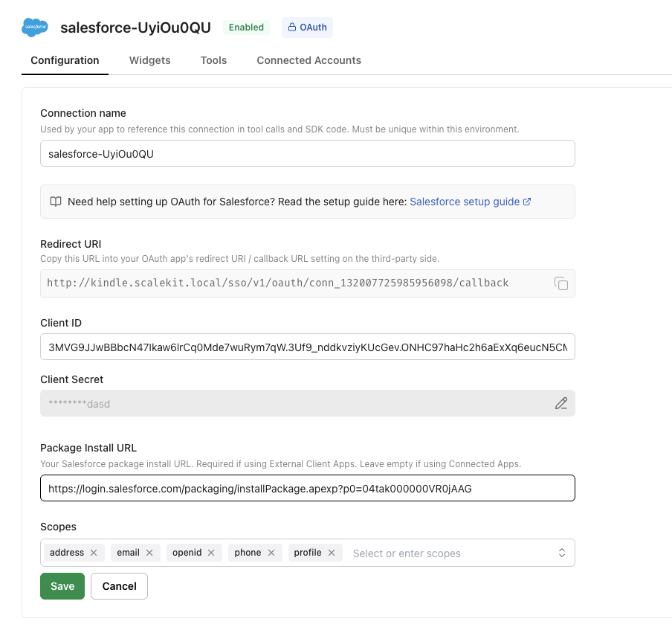Click the Connection name label
The image size is (672, 636).
point(83,113)
